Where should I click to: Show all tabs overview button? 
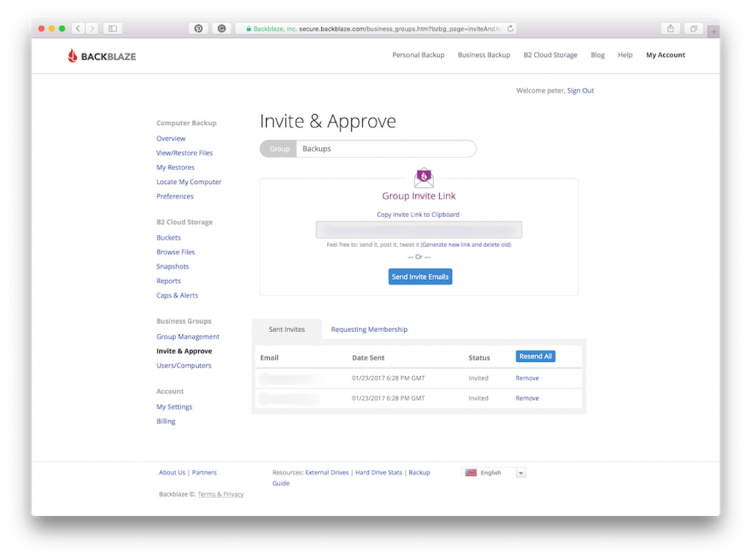[x=694, y=29]
